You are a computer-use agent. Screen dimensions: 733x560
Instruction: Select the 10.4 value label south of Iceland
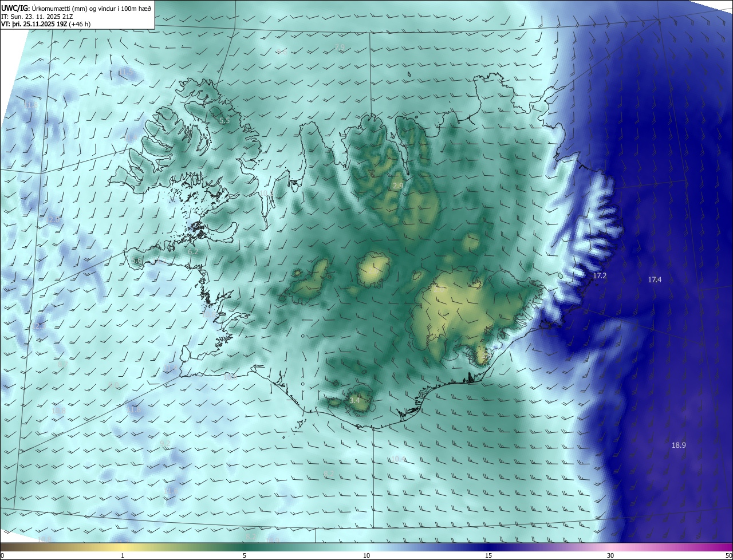click(x=399, y=459)
